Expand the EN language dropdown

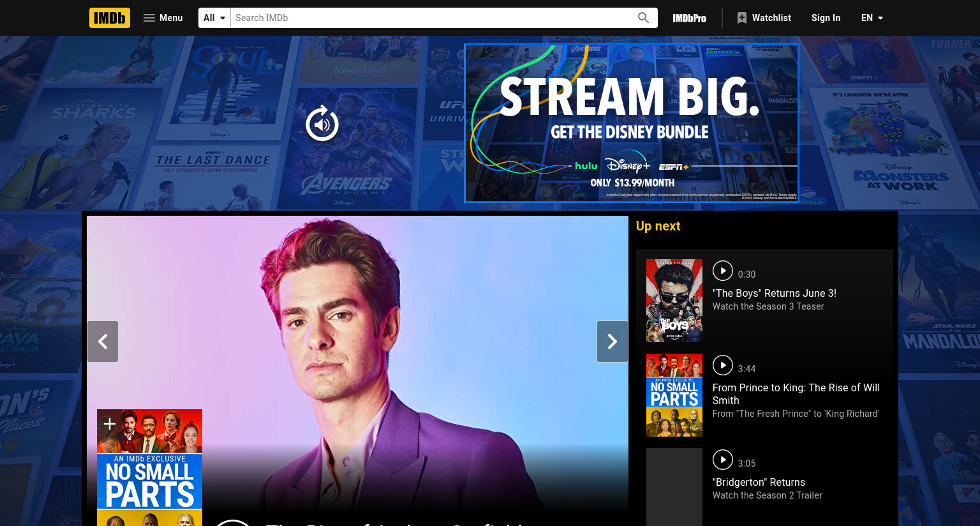click(872, 18)
